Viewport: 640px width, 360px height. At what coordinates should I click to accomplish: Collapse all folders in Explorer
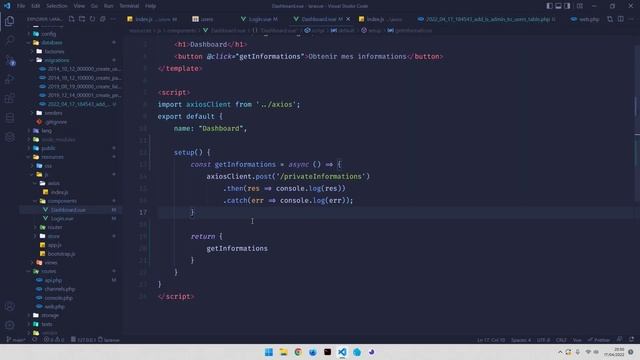(x=102, y=19)
